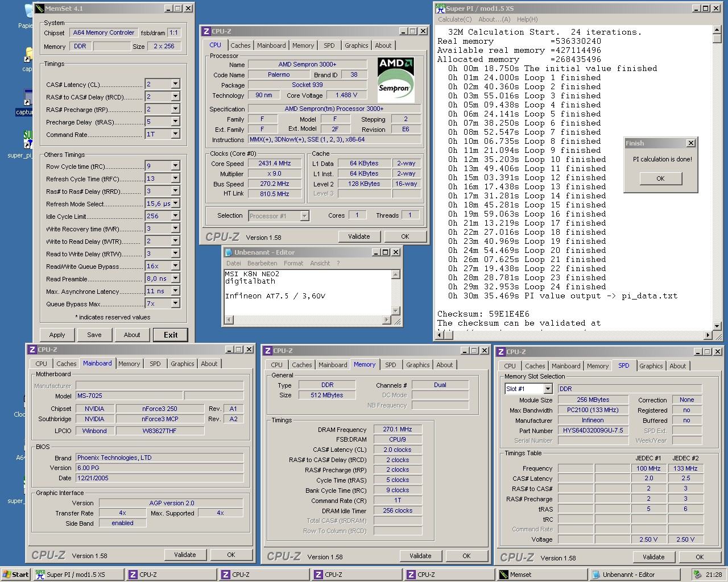
Task: Open the RAS# Precharge (tRP) dropdown
Action: (x=175, y=109)
